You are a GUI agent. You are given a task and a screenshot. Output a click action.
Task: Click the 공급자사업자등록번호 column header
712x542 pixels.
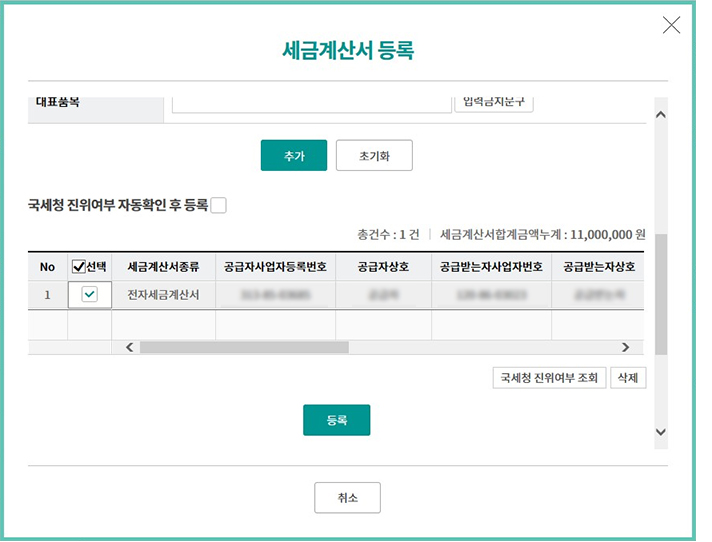[x=275, y=267]
